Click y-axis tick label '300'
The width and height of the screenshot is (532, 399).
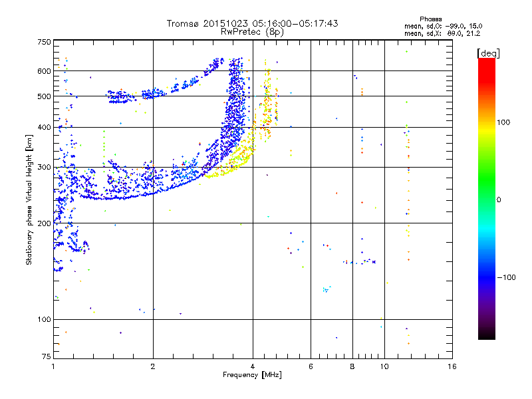pos(44,168)
